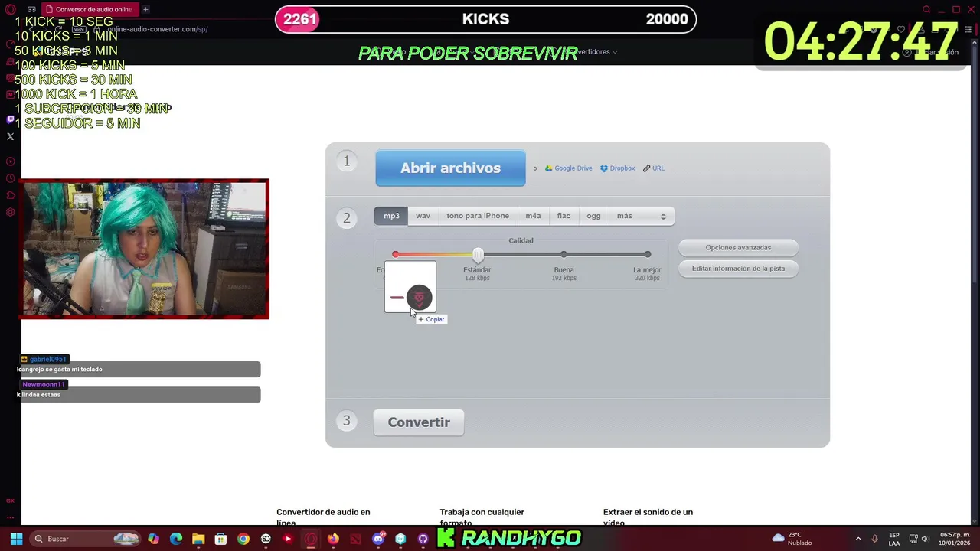This screenshot has height=551, width=980.
Task: Click the online-audio-converter.com address bar
Action: pyautogui.click(x=158, y=29)
